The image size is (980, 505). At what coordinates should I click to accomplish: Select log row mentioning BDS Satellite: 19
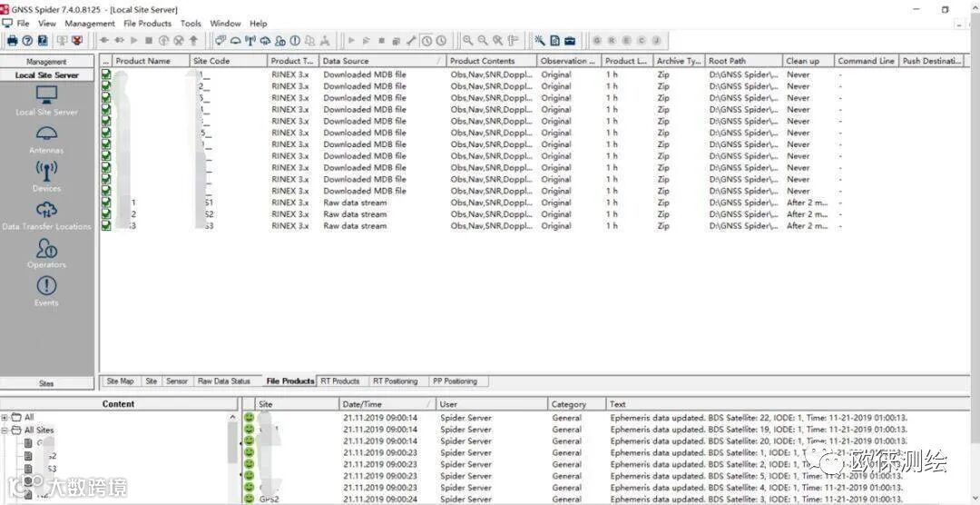tap(606, 430)
